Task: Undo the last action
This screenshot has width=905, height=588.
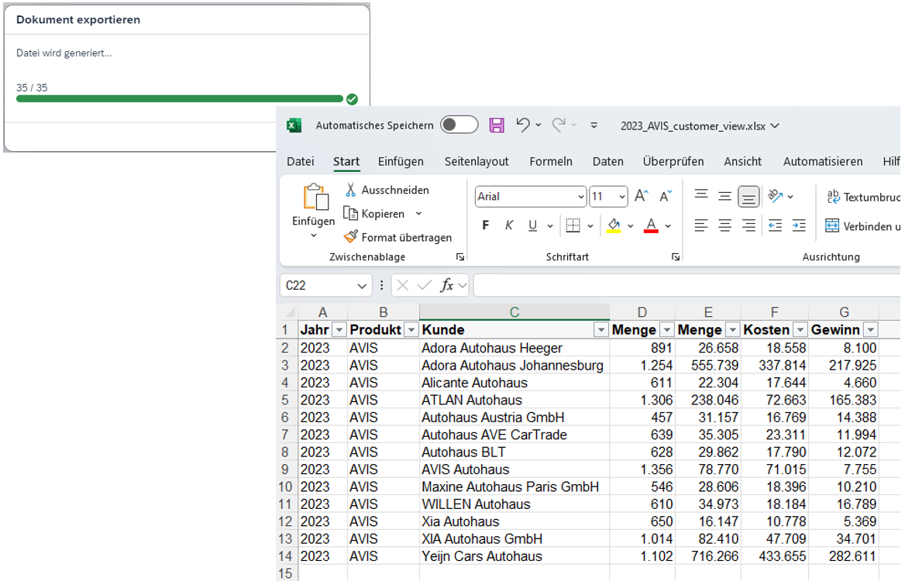Action: (x=523, y=126)
